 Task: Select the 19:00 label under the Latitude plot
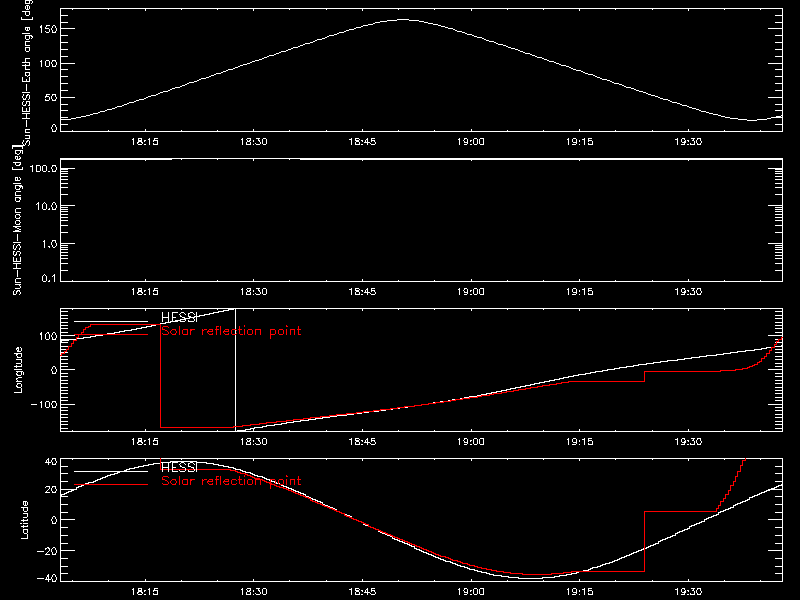pyautogui.click(x=470, y=592)
